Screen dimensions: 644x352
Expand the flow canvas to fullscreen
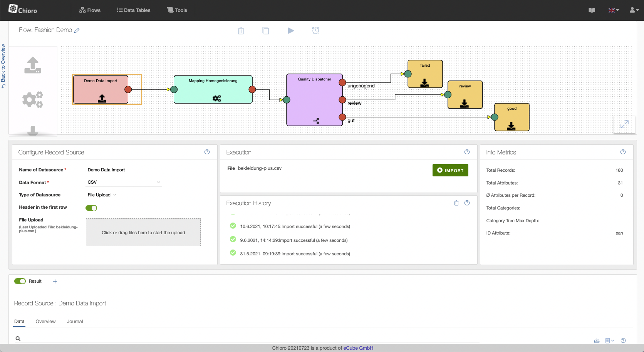click(x=624, y=124)
